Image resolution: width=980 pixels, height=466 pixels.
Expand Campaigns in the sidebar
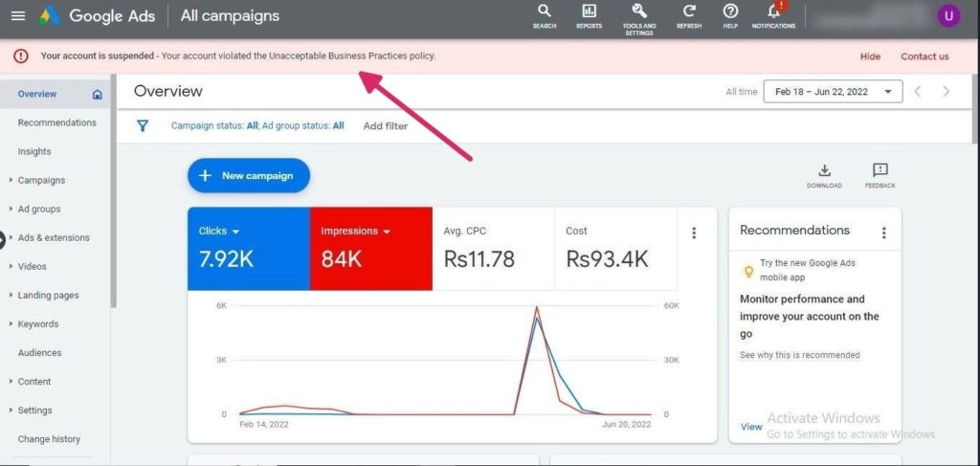tap(41, 180)
